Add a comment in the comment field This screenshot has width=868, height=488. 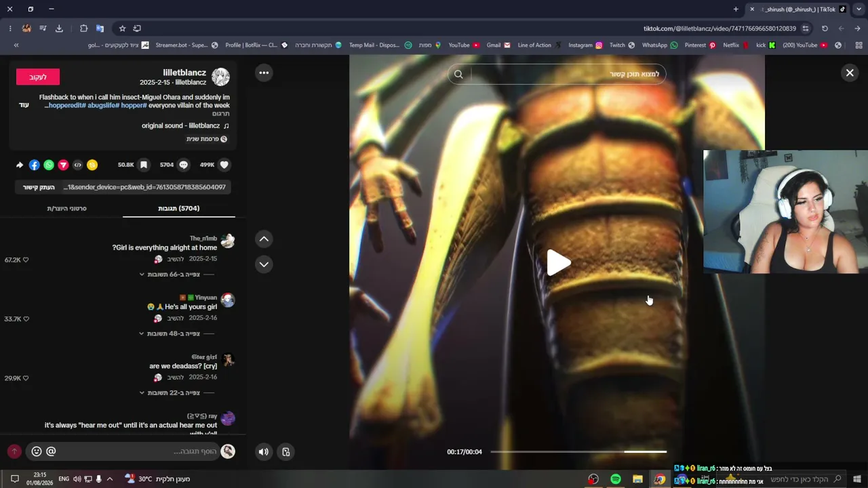(122, 451)
